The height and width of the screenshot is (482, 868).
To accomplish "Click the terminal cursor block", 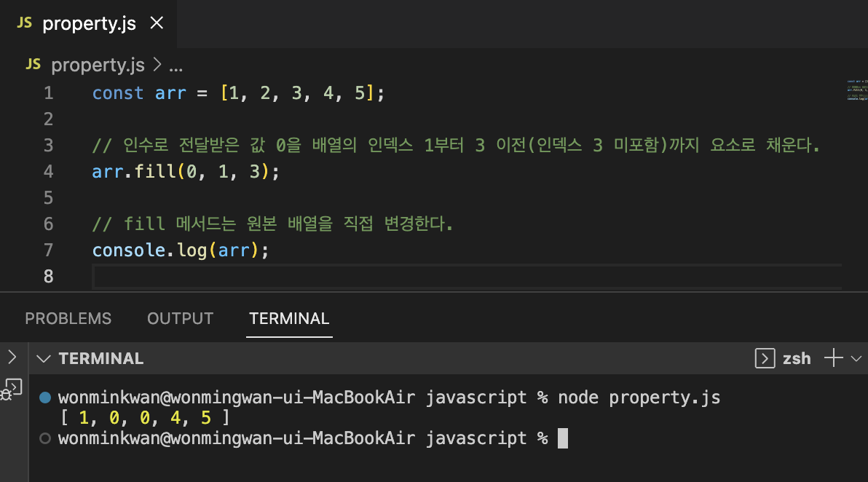I will point(562,438).
